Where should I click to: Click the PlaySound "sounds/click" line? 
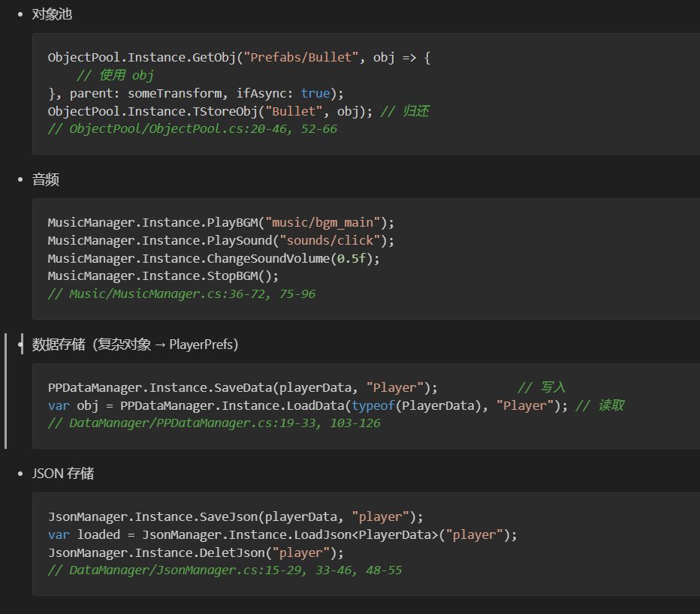pos(221,240)
